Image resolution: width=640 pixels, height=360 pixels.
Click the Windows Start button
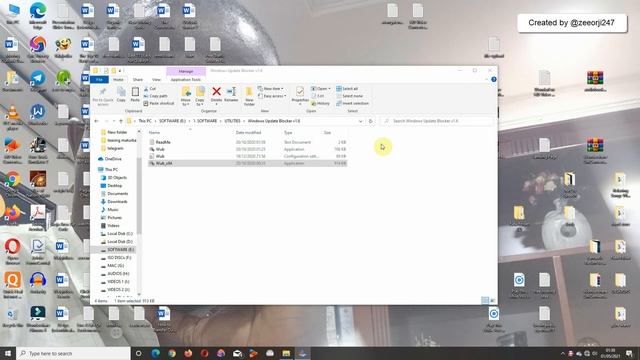[x=8, y=353]
